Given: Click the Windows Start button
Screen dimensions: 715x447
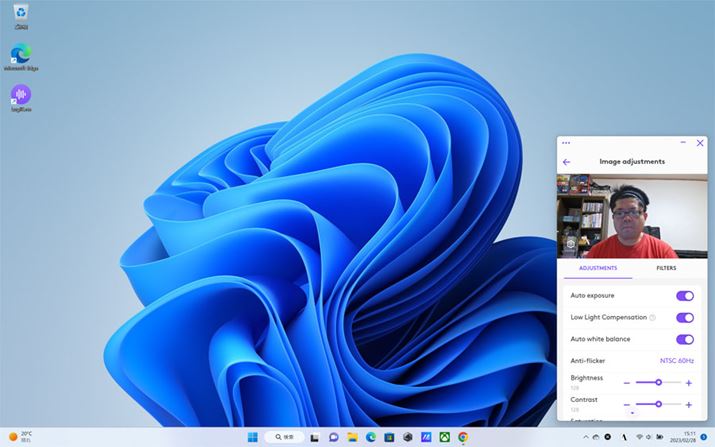Looking at the screenshot, I should [252, 437].
